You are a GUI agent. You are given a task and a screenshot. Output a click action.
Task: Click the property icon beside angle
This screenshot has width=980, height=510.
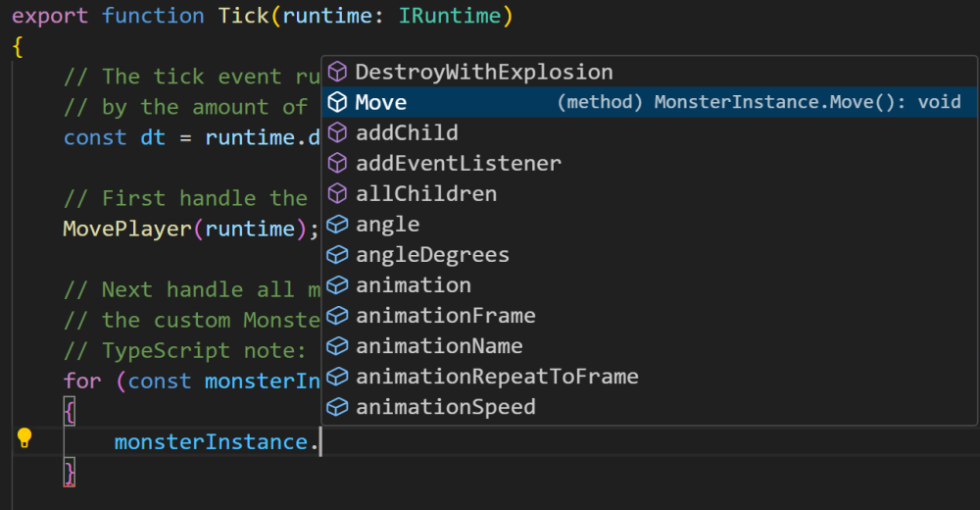point(337,225)
